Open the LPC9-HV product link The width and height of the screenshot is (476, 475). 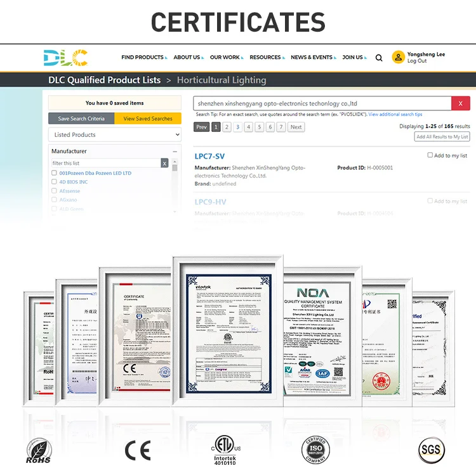[210, 202]
